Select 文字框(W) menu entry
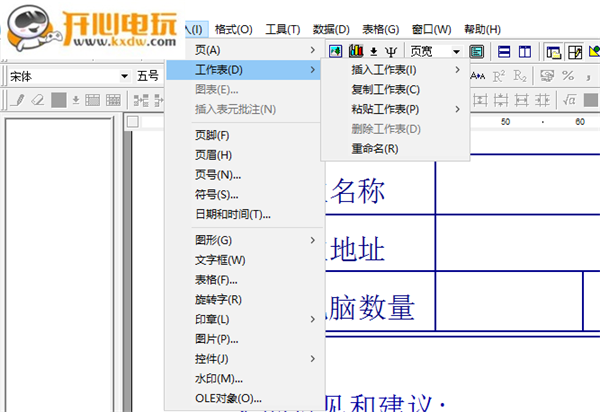This screenshot has width=600, height=412. coord(243,260)
